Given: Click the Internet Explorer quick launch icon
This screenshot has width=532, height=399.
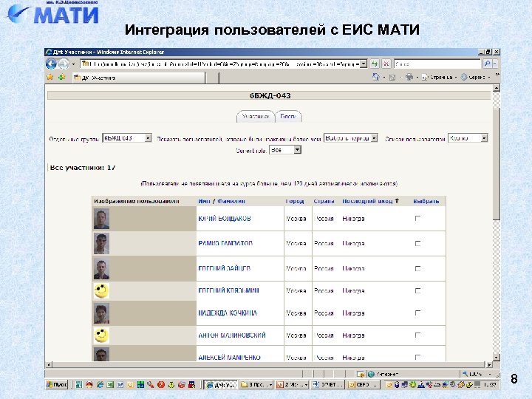Looking at the screenshot, I should tap(100, 384).
